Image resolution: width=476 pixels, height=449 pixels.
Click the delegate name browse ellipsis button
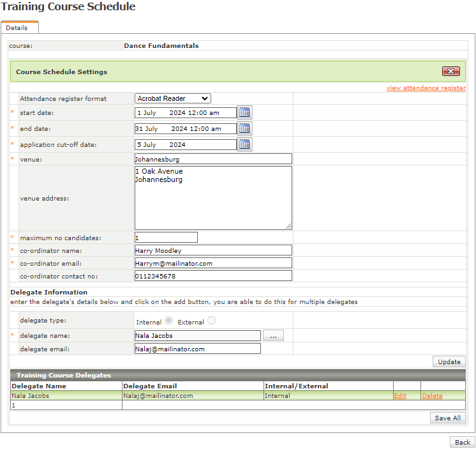pos(273,335)
